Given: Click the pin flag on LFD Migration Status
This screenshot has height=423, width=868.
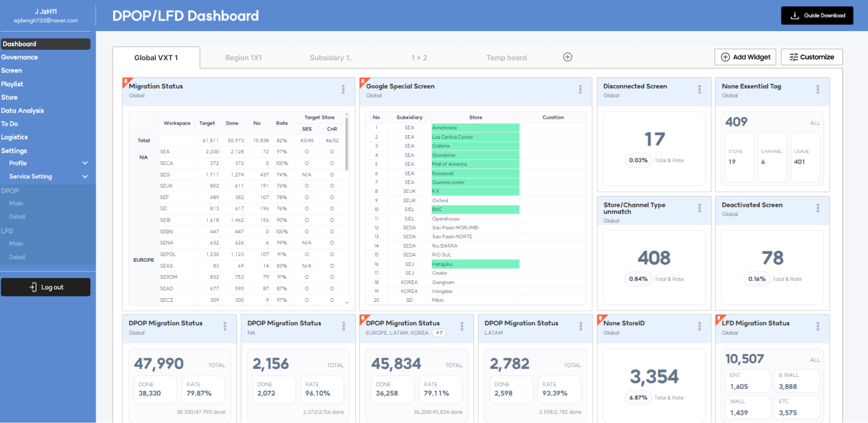Looking at the screenshot, I should [x=719, y=318].
